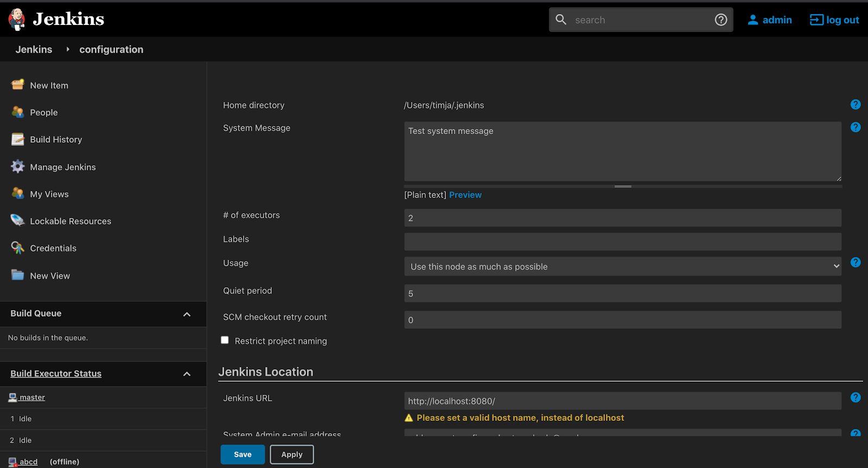The height and width of the screenshot is (468, 868).
Task: Click configuration breadcrumb link
Action: point(111,49)
